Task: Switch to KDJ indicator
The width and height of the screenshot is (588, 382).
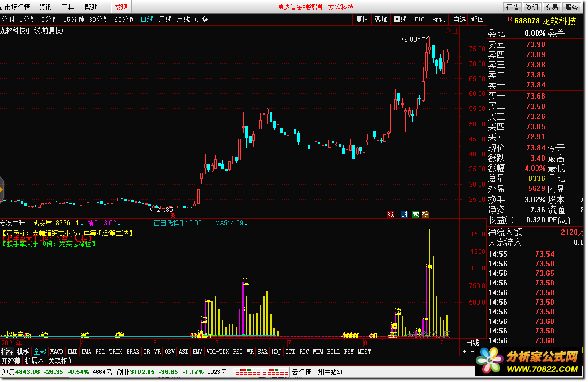Action: (276, 352)
